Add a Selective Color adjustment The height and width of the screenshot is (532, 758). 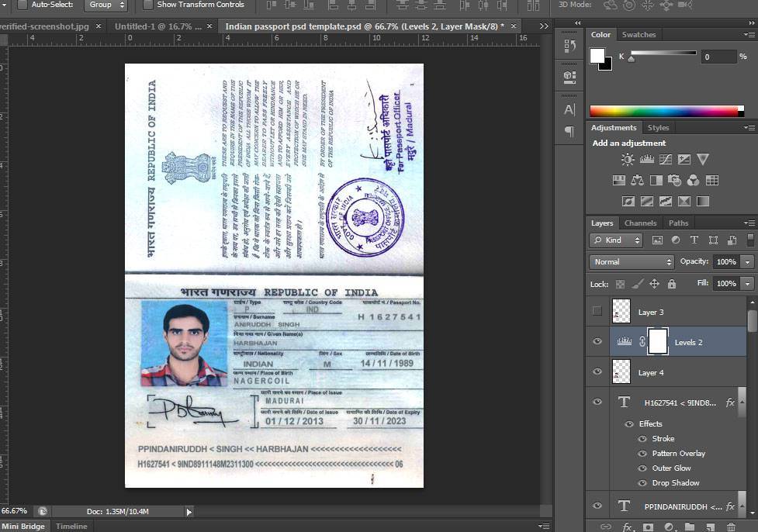(x=684, y=202)
